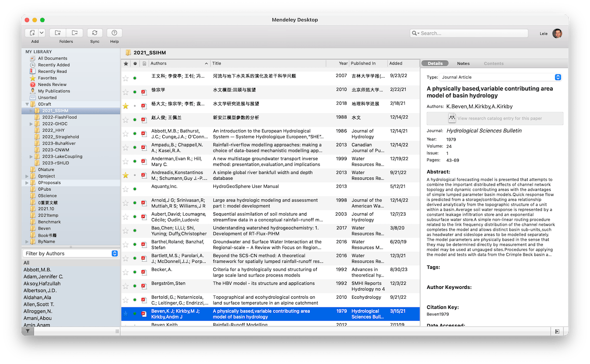Open the Add button dropdown arrow
The width and height of the screenshot is (590, 364).
pyautogui.click(x=42, y=33)
